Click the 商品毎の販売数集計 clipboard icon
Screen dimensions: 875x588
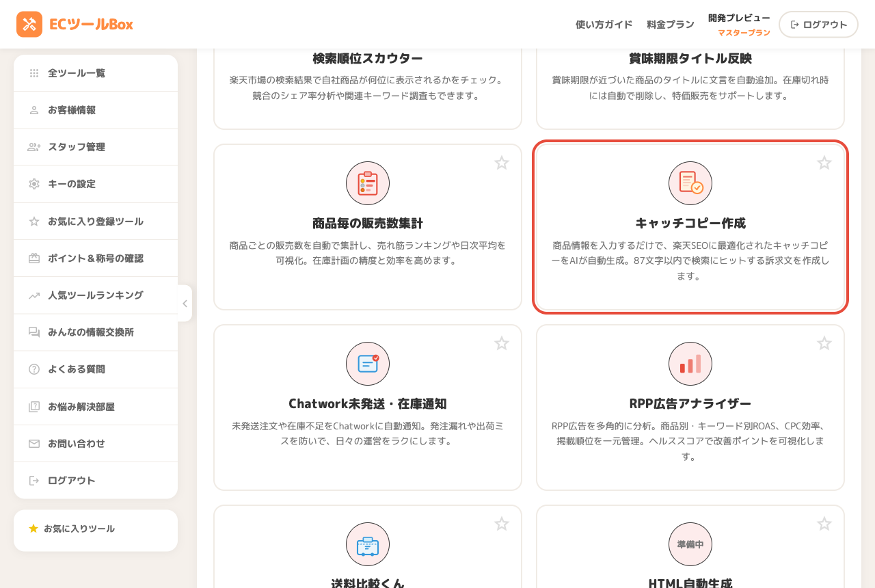pos(368,183)
